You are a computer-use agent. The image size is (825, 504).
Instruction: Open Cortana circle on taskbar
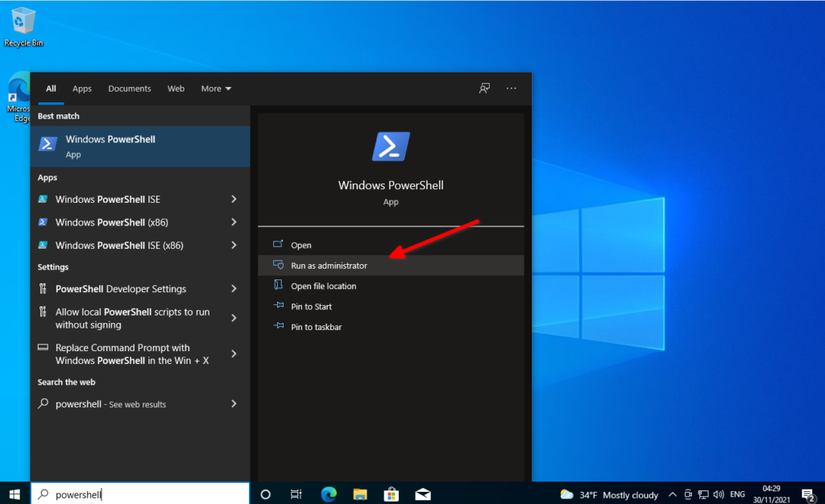pos(266,494)
